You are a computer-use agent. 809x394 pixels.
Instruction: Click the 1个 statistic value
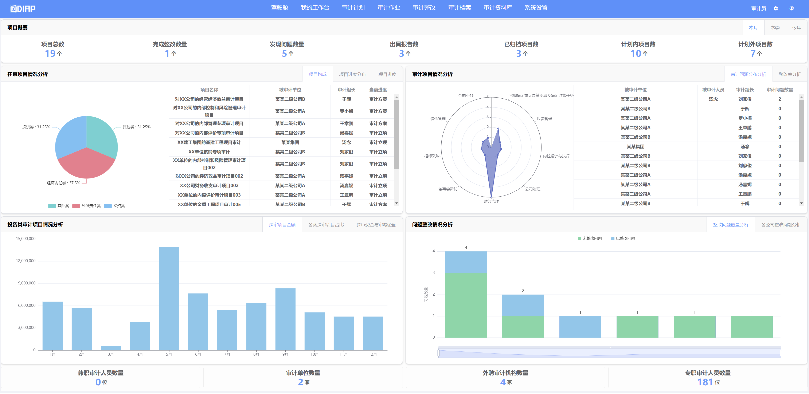(170, 53)
